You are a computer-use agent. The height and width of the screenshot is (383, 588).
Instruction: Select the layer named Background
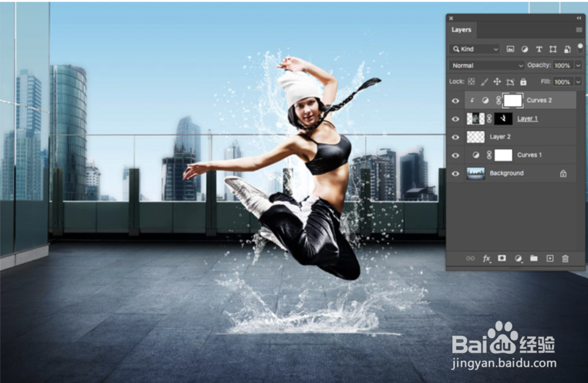click(x=507, y=173)
